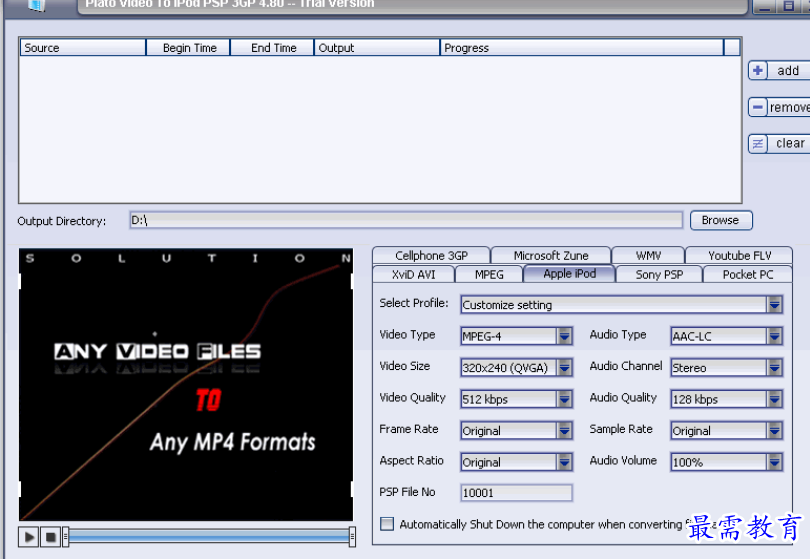Click the Output Directory label
This screenshot has width=810, height=559.
(x=61, y=221)
